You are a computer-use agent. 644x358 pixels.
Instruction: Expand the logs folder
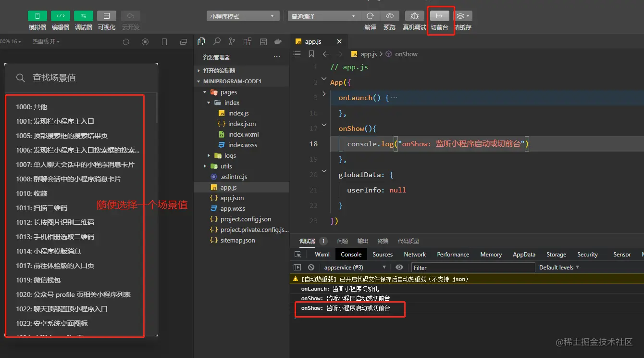241,155
